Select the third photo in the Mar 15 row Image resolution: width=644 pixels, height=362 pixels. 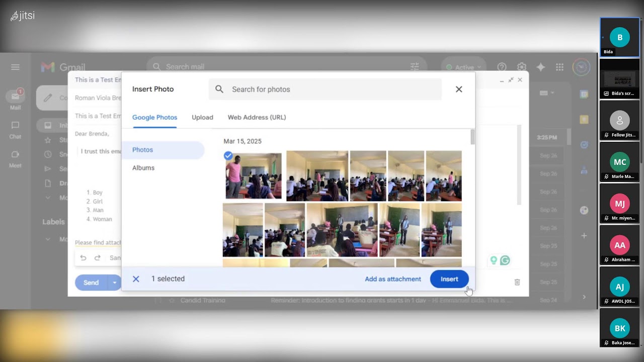click(368, 176)
